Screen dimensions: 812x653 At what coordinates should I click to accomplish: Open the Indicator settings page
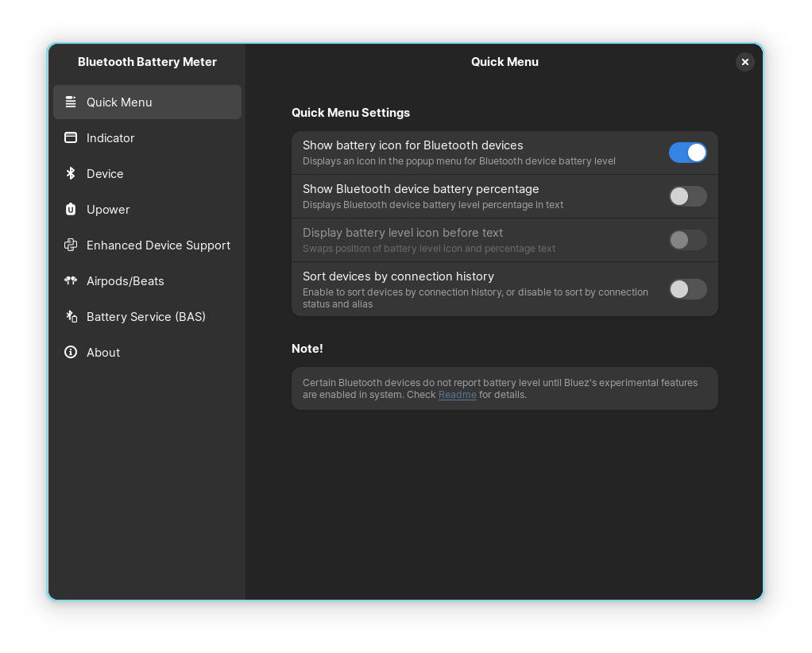(x=147, y=137)
